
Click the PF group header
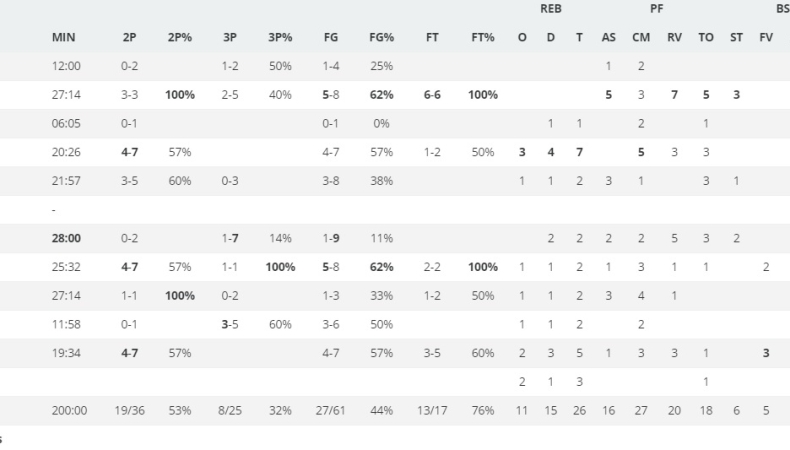tap(657, 9)
